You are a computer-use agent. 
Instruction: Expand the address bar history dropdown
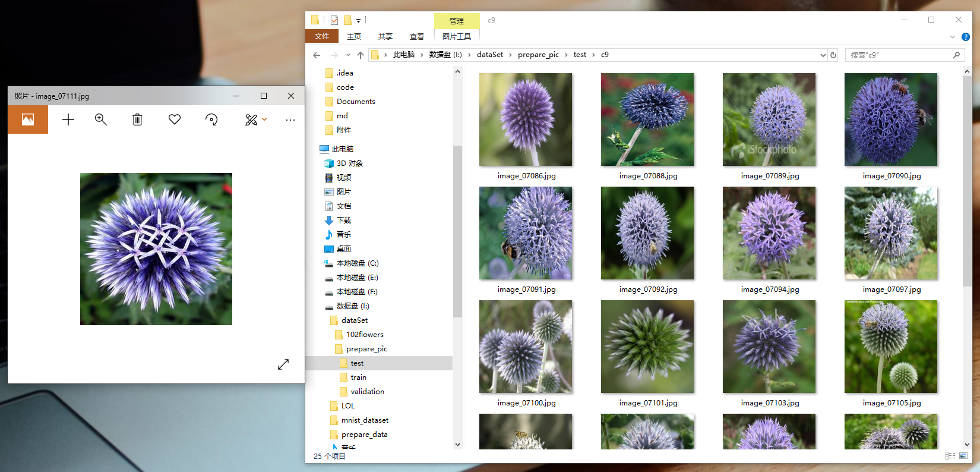(x=823, y=55)
